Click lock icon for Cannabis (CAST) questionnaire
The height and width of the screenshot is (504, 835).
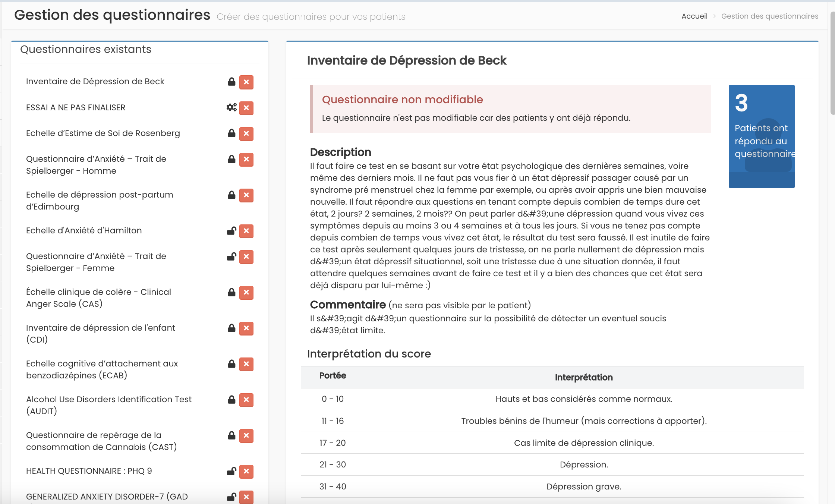point(231,435)
